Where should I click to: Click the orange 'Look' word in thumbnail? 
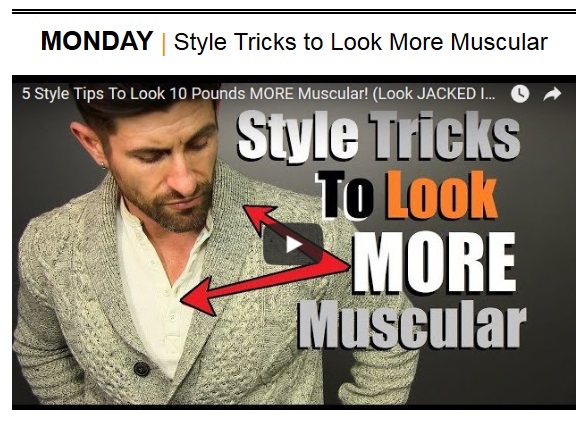(442, 195)
